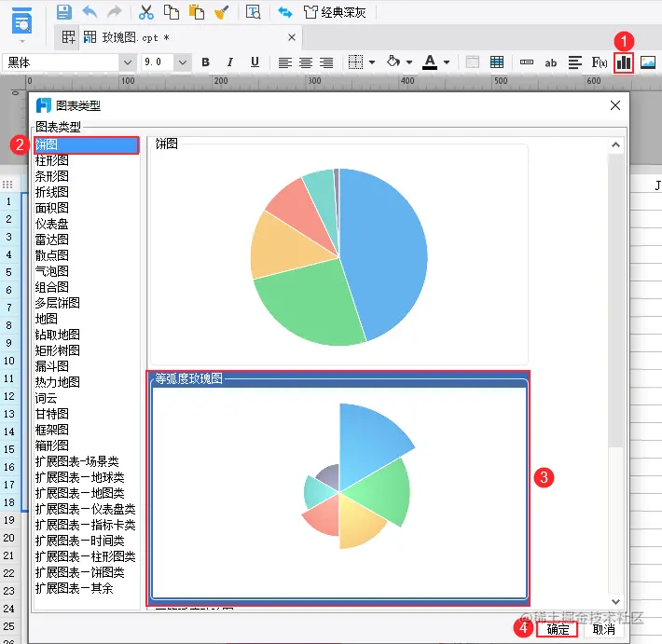662x644 pixels.
Task: Close the 玫瑰图.cpt tab
Action: tap(292, 37)
